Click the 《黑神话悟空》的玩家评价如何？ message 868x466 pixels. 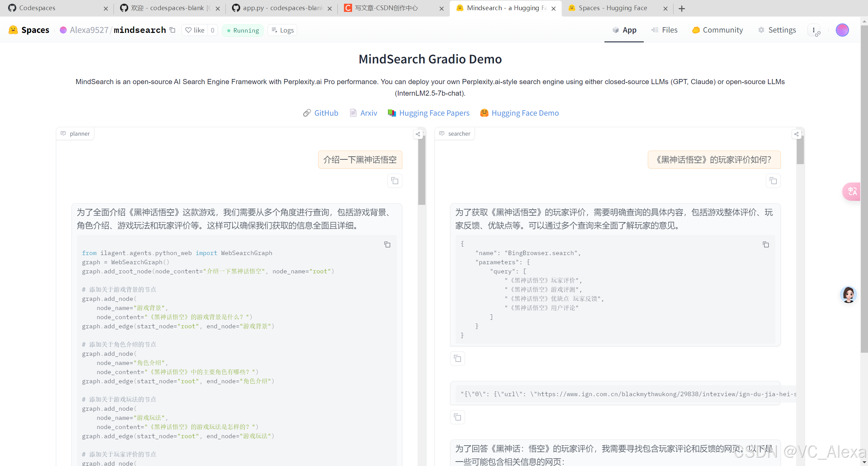[x=714, y=160]
